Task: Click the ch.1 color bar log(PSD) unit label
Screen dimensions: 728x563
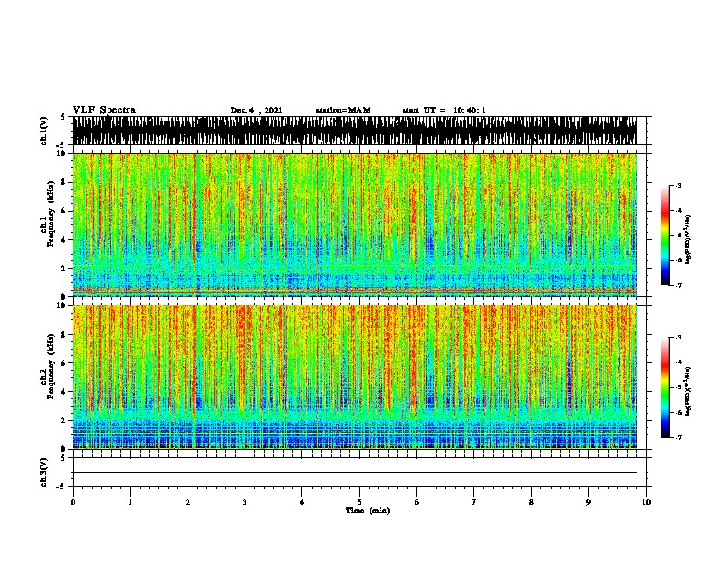Action: pyautogui.click(x=688, y=239)
